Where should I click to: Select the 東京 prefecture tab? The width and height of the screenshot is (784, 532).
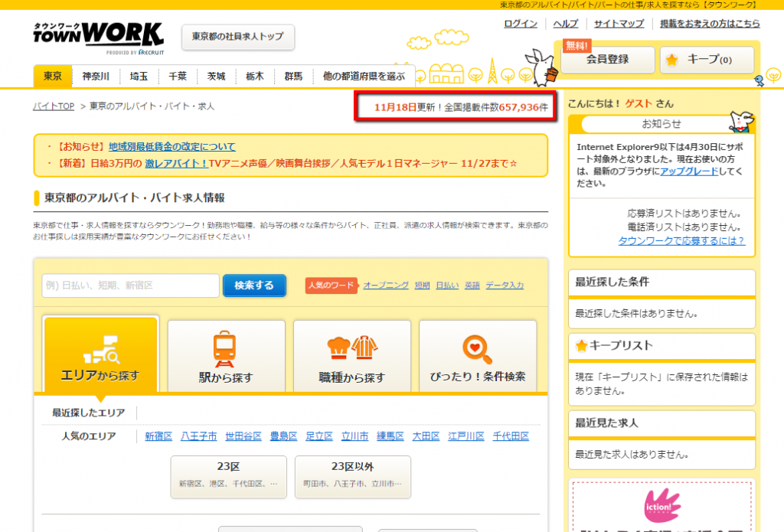(53, 76)
